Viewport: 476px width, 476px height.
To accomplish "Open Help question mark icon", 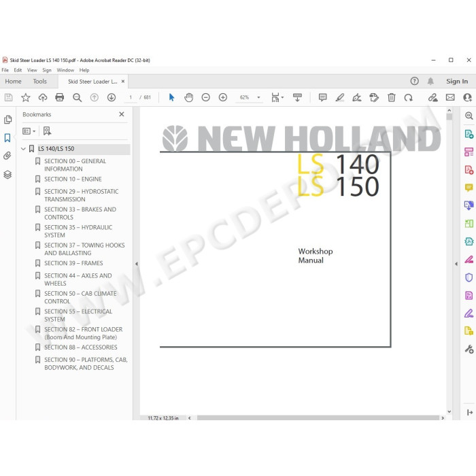I will click(x=414, y=81).
